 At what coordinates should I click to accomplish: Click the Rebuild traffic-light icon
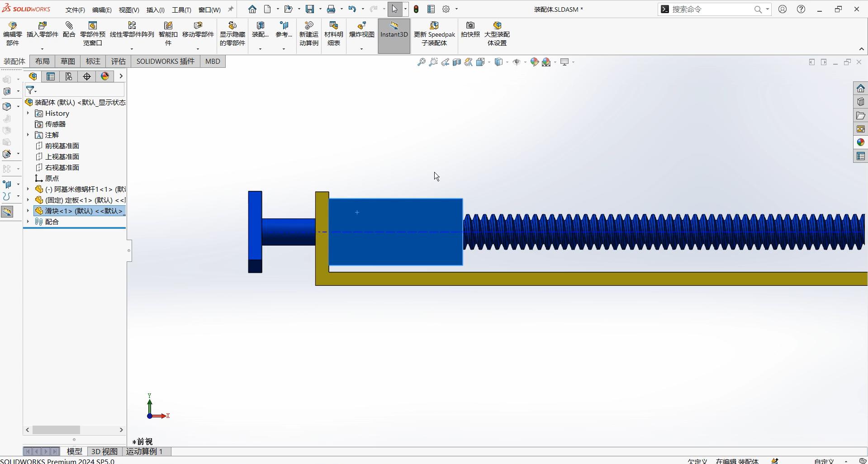point(416,9)
